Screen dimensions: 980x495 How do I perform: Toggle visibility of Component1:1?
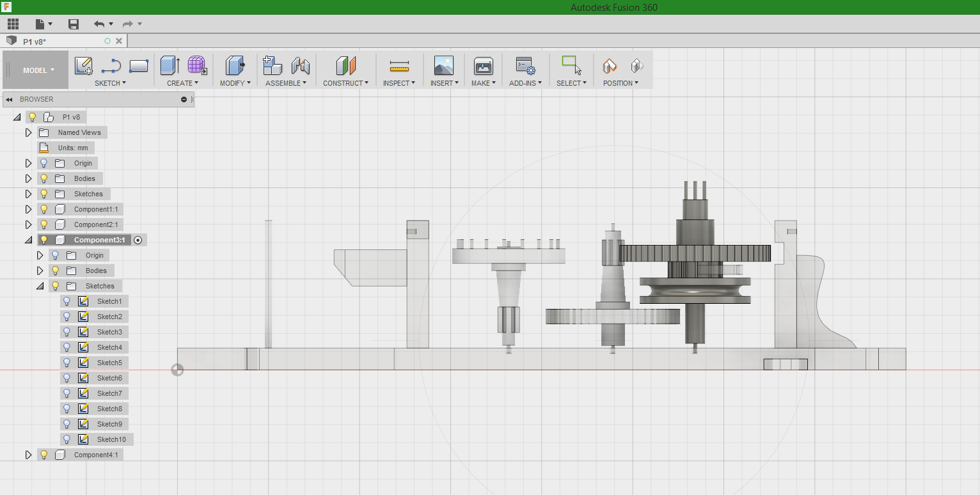click(43, 209)
